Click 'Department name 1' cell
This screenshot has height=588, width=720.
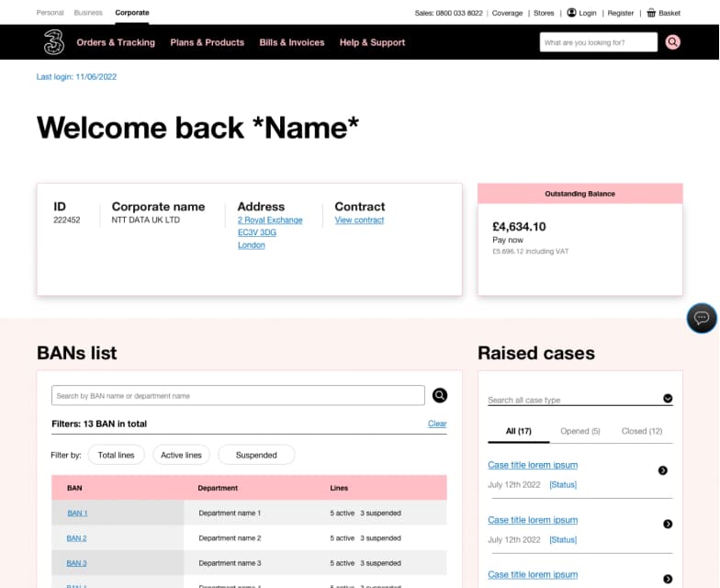[230, 513]
